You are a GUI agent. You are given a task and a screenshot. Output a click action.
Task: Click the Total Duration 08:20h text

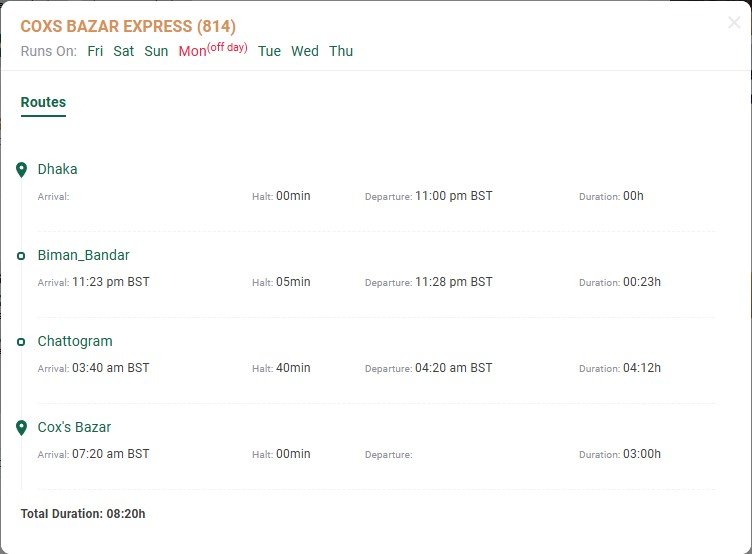tap(83, 514)
